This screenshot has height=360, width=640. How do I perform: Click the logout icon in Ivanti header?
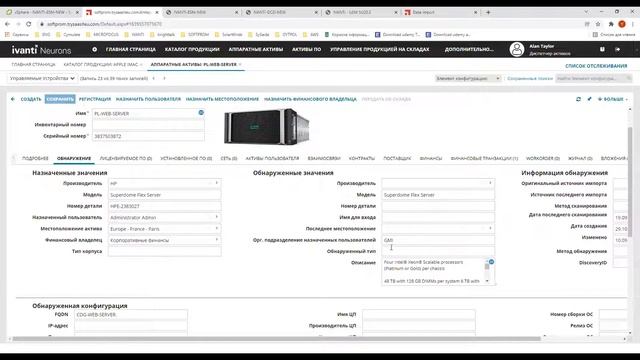pos(618,49)
